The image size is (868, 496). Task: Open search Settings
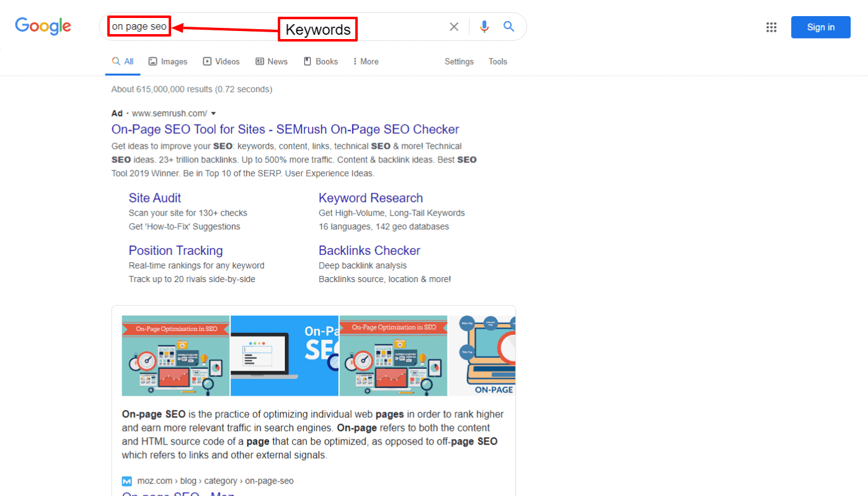459,61
